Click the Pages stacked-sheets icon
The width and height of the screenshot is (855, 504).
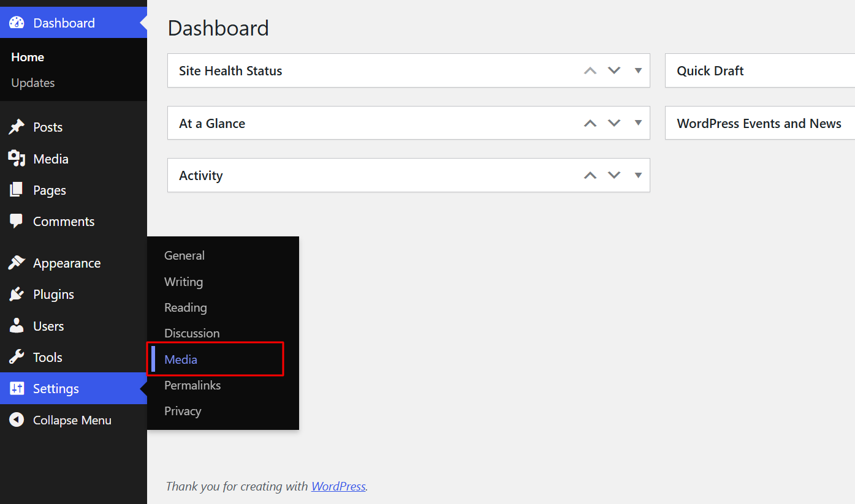pyautogui.click(x=17, y=190)
